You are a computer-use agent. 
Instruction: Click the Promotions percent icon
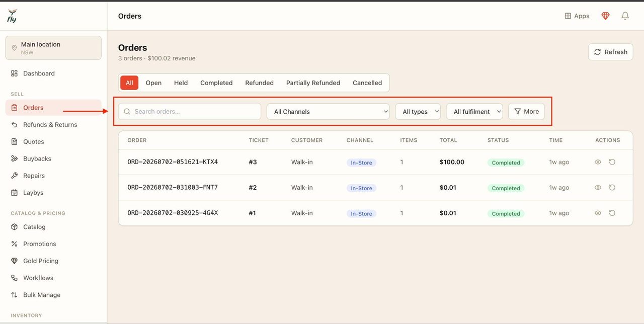pos(14,244)
